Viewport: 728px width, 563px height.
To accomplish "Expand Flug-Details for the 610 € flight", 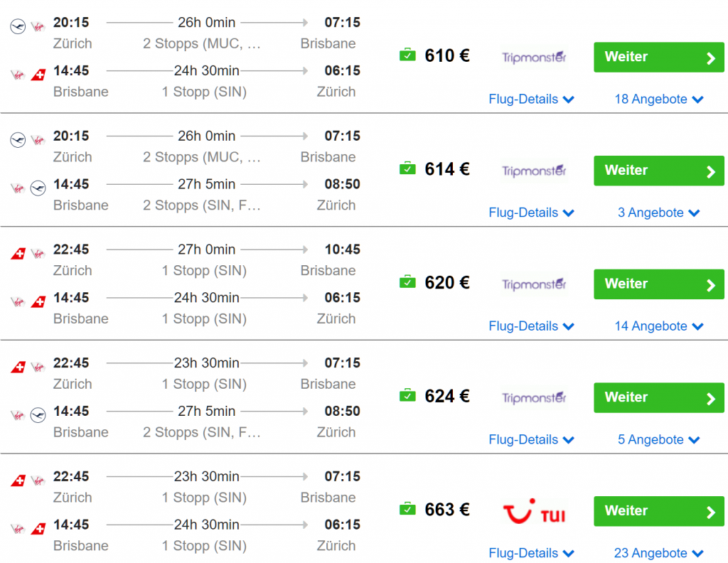I will [531, 100].
